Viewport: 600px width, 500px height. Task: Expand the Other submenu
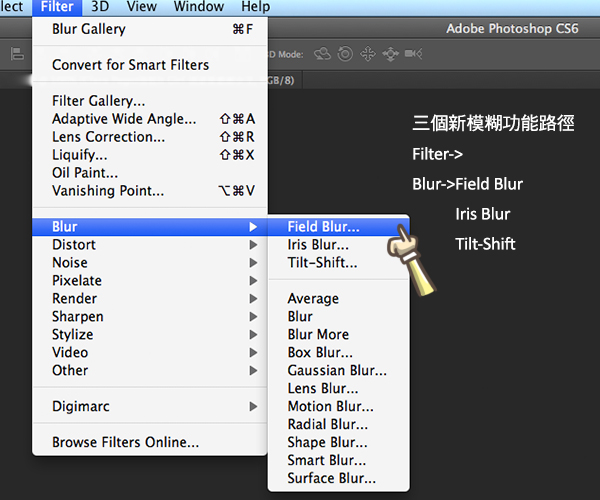click(150, 371)
